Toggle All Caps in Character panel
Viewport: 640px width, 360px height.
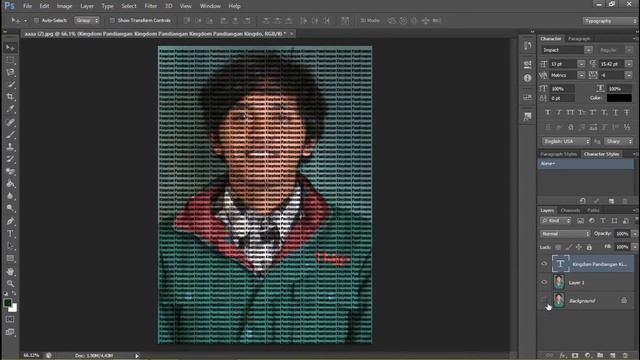[570, 113]
